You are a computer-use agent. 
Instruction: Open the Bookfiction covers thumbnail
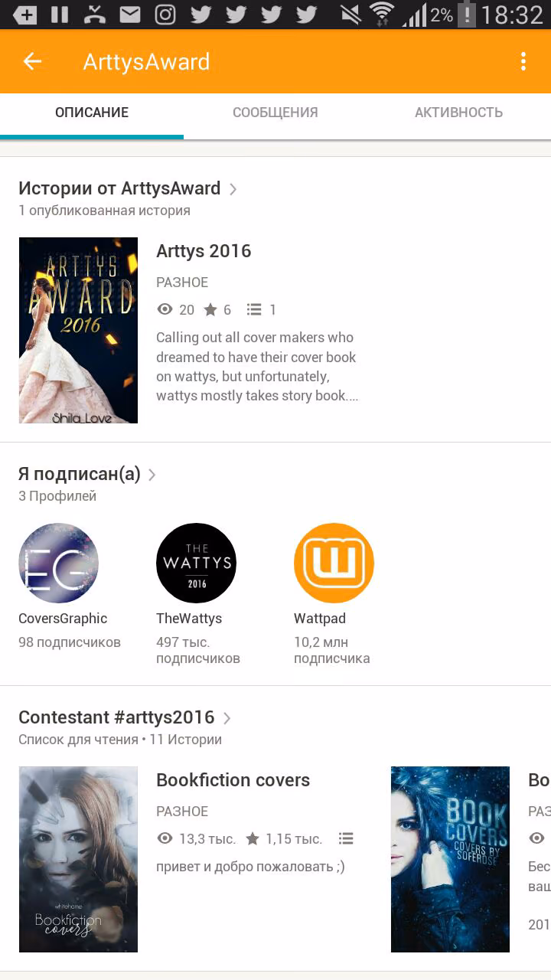(x=78, y=859)
